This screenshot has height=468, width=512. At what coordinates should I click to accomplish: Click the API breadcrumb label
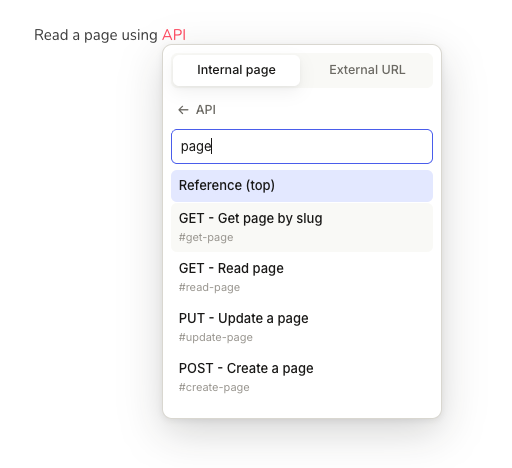click(206, 110)
